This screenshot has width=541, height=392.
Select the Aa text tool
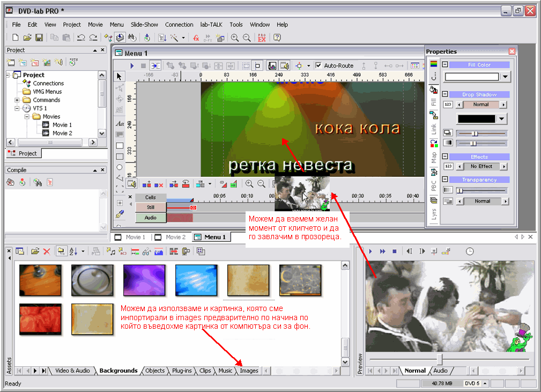pyautogui.click(x=120, y=123)
